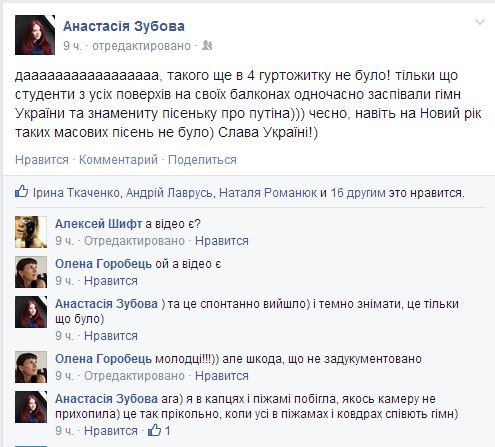Like the post using Нравится under post
This screenshot has width=495, height=447.
click(x=42, y=160)
